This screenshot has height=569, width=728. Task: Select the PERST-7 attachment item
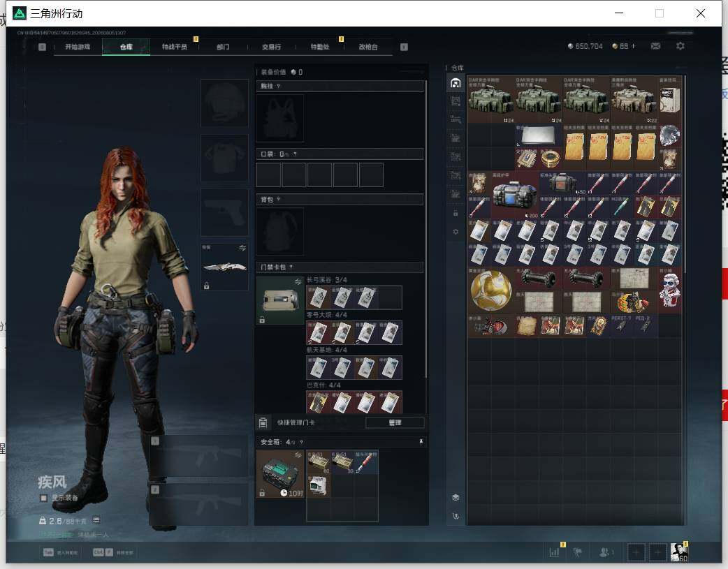pyautogui.click(x=621, y=325)
